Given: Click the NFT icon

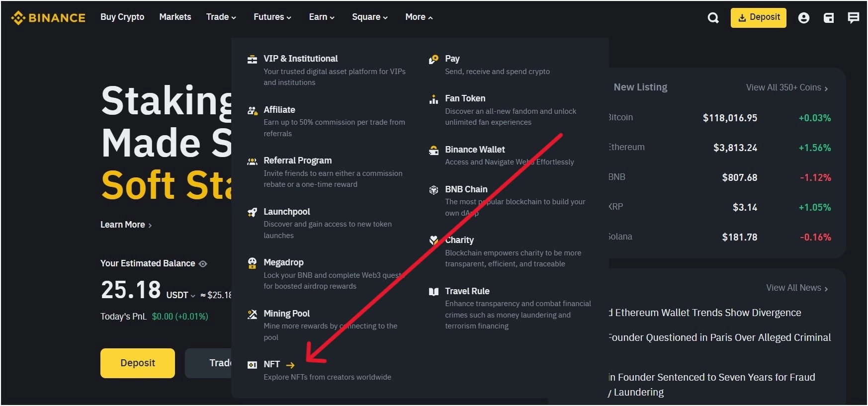Looking at the screenshot, I should tap(253, 365).
